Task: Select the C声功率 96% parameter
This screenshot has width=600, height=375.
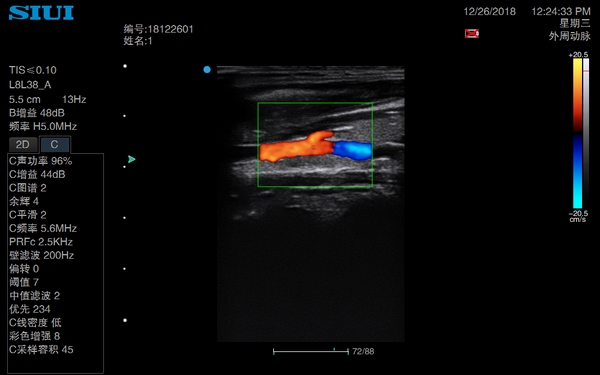Action: click(41, 161)
